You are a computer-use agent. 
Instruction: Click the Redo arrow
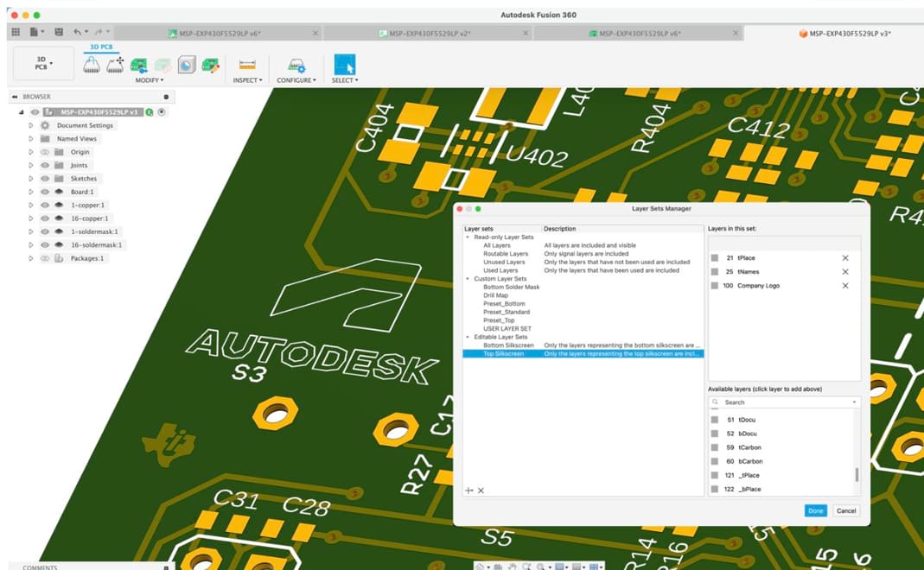tap(99, 32)
